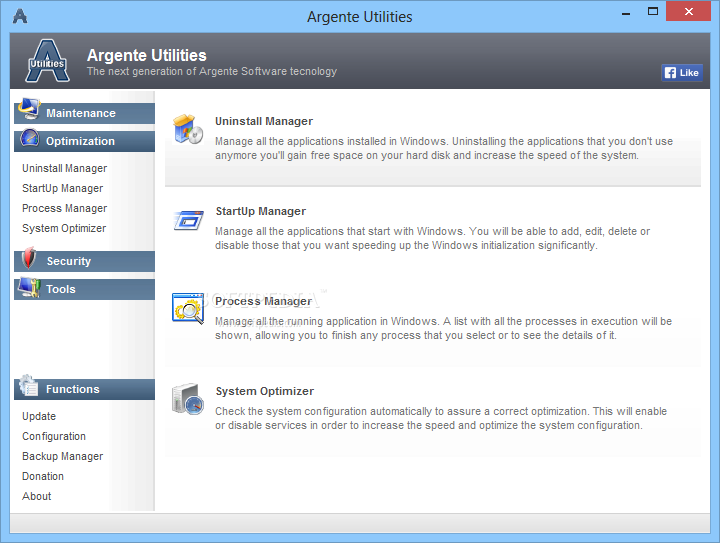The width and height of the screenshot is (720, 543).
Task: Open the Security section
Action: [84, 261]
